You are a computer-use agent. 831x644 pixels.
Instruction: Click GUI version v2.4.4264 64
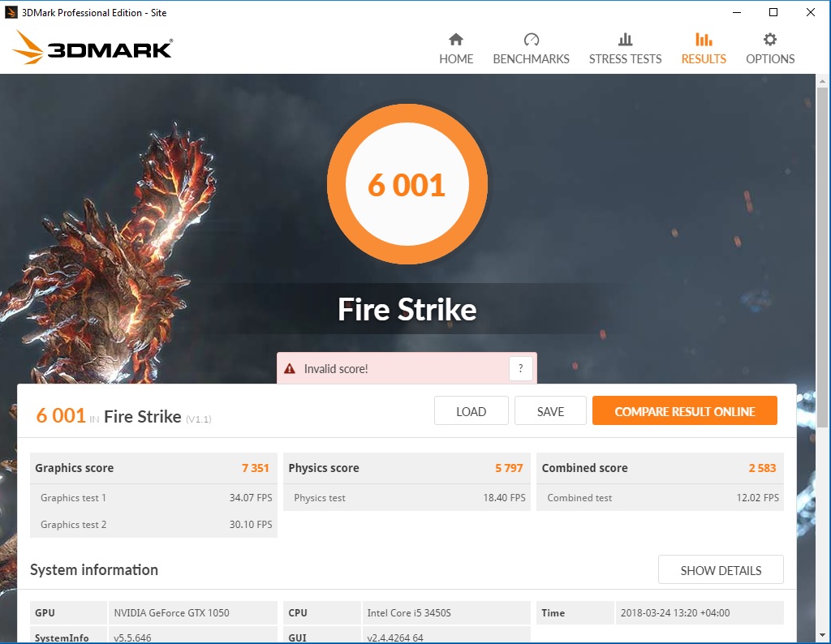395,638
